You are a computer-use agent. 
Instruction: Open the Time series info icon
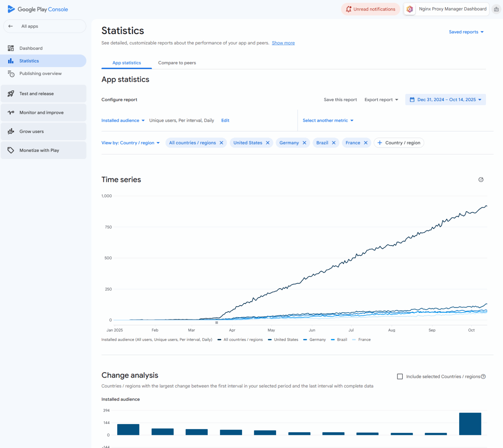[481, 179]
